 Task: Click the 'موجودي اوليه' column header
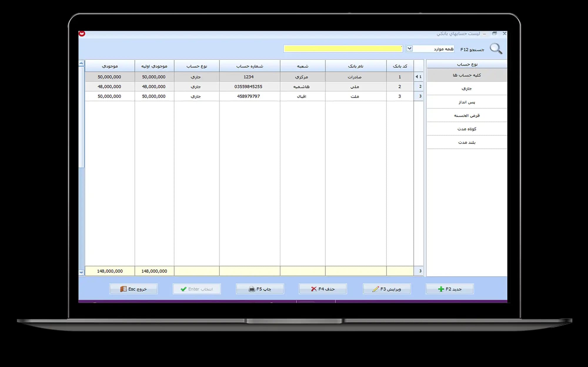click(154, 66)
